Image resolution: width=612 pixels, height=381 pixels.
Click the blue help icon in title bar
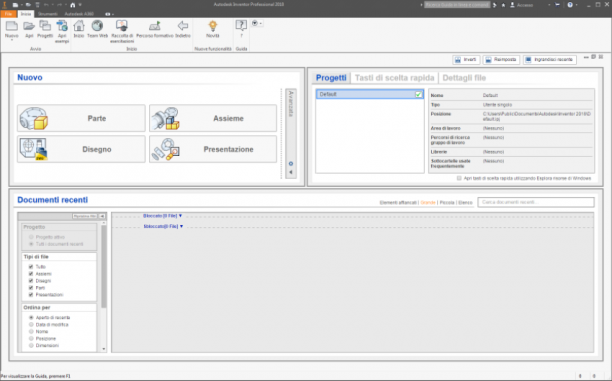[570, 5]
